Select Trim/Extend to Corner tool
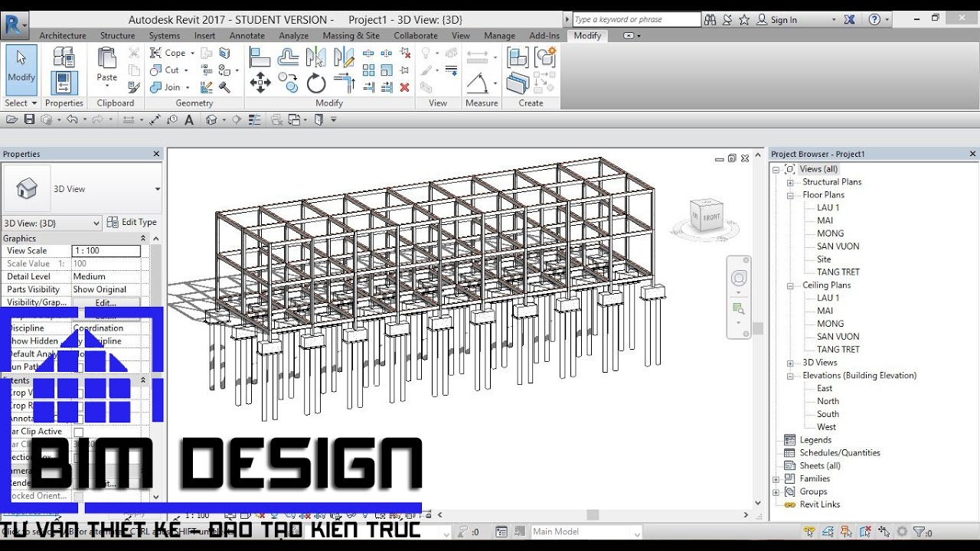 [344, 83]
